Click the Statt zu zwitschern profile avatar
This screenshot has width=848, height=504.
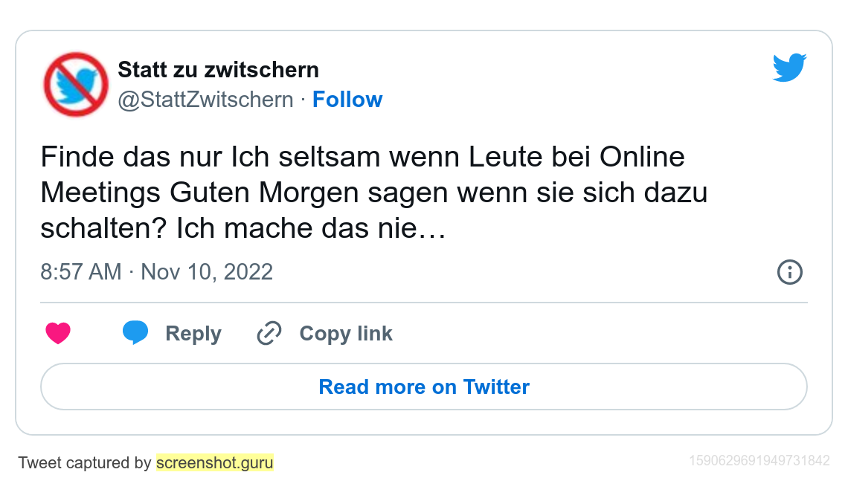coord(76,84)
